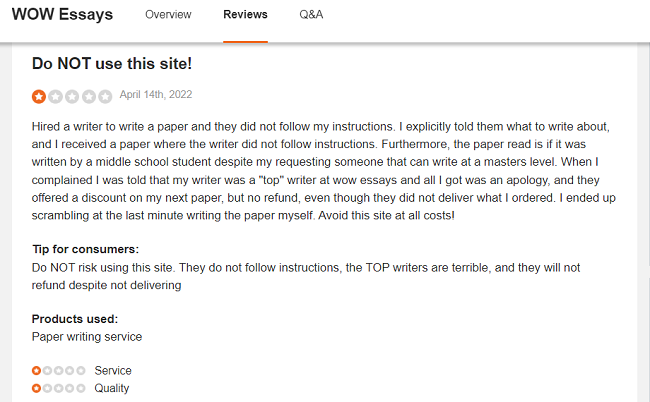Screen dimensions: 650x402
Task: Open the Overview tab
Action: coord(168,15)
